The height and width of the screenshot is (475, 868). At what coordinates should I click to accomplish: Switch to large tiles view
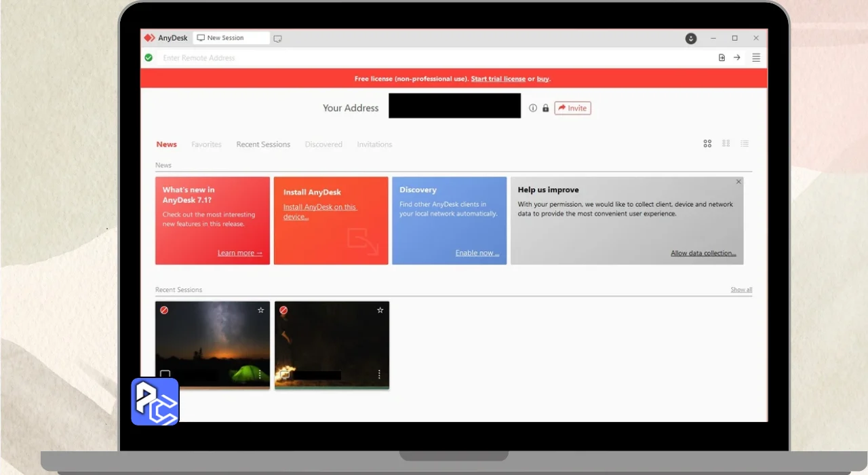[707, 144]
